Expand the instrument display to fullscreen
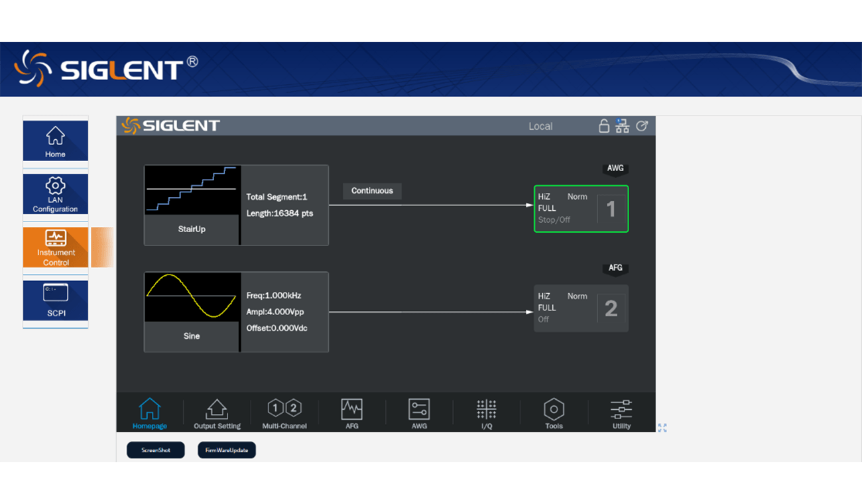 coord(662,428)
